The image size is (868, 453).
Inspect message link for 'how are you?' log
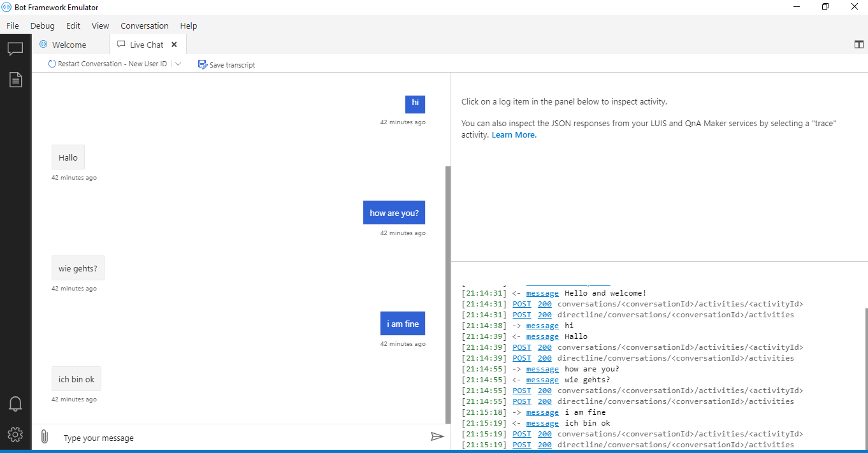542,369
